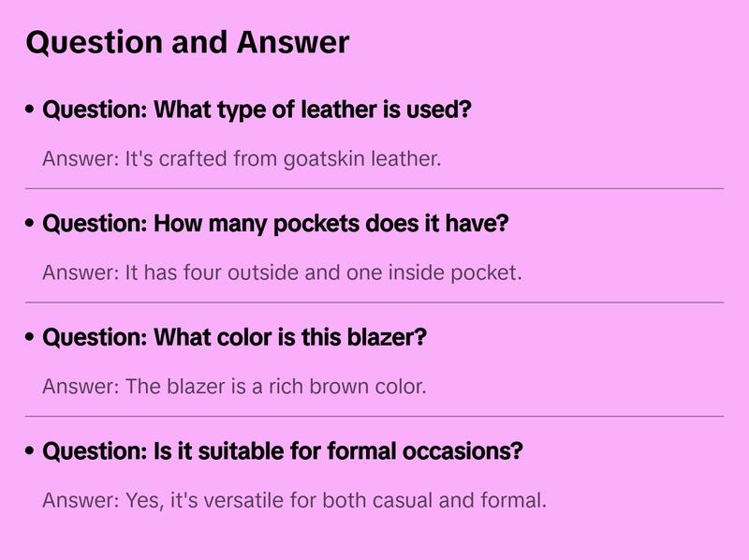This screenshot has height=560, width=749.
Task: Click the rich brown color answer
Action: coord(234,386)
